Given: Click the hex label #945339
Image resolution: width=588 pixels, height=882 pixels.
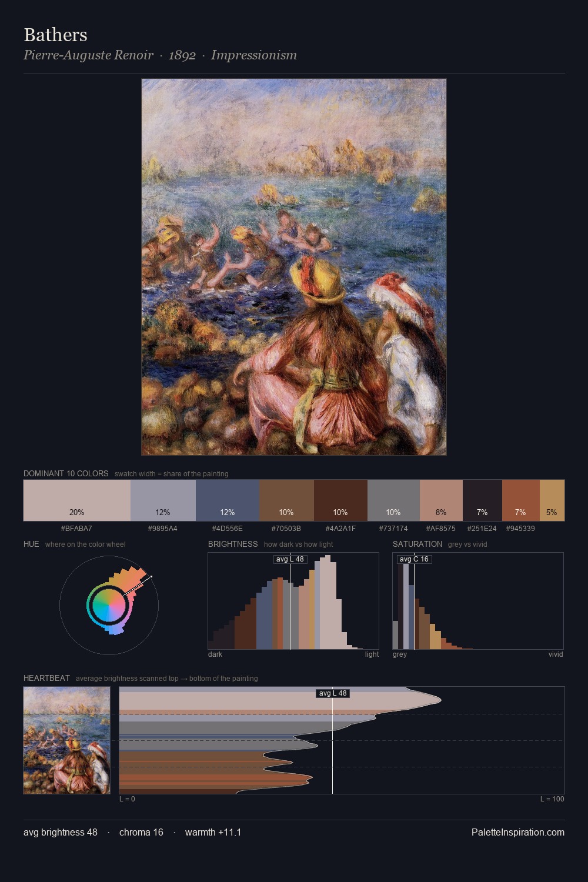Looking at the screenshot, I should pos(520,529).
